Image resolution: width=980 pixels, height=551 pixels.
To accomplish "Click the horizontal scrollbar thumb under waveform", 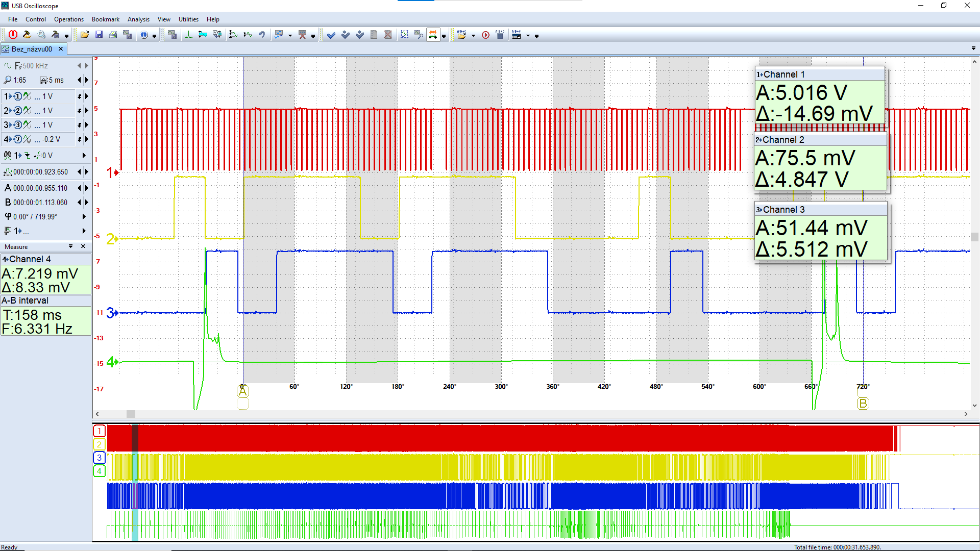I will (x=131, y=414).
